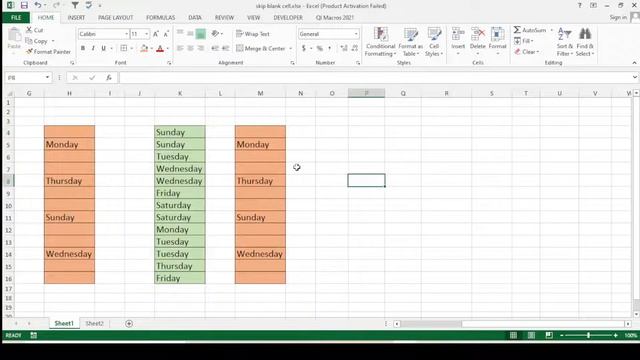Open Cell Styles gallery
The width and height of the screenshot is (640, 360).
tap(433, 42)
